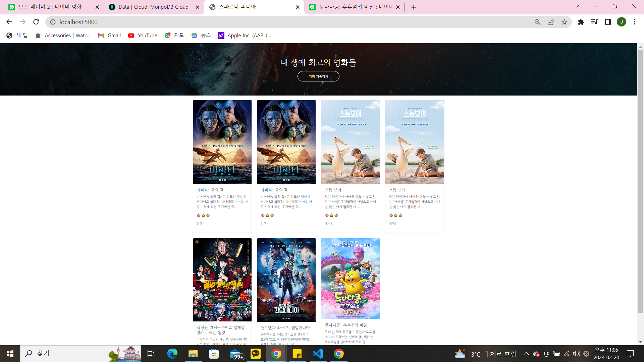Open weather widget -3°C 대체로 흐림
This screenshot has height=362, width=644.
pyautogui.click(x=485, y=354)
